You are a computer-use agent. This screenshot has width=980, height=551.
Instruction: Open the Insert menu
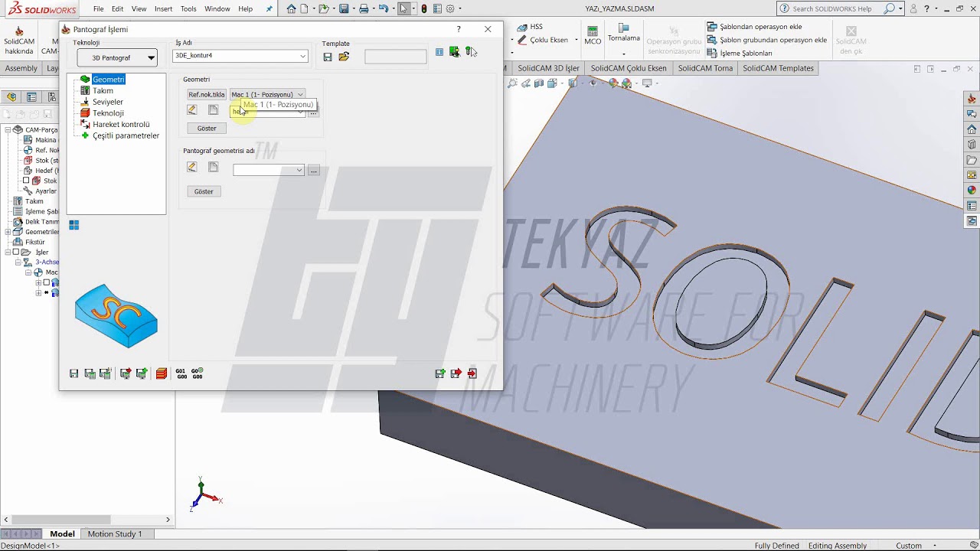click(x=163, y=9)
